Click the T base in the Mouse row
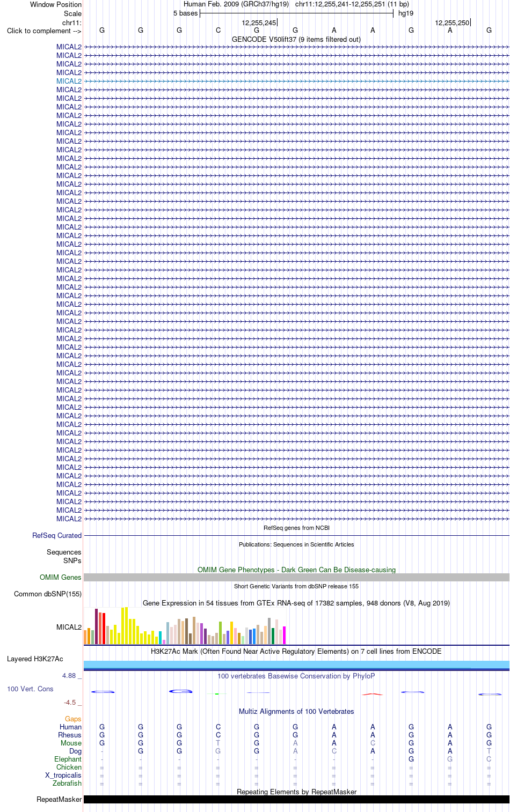510x812 pixels. point(218,743)
